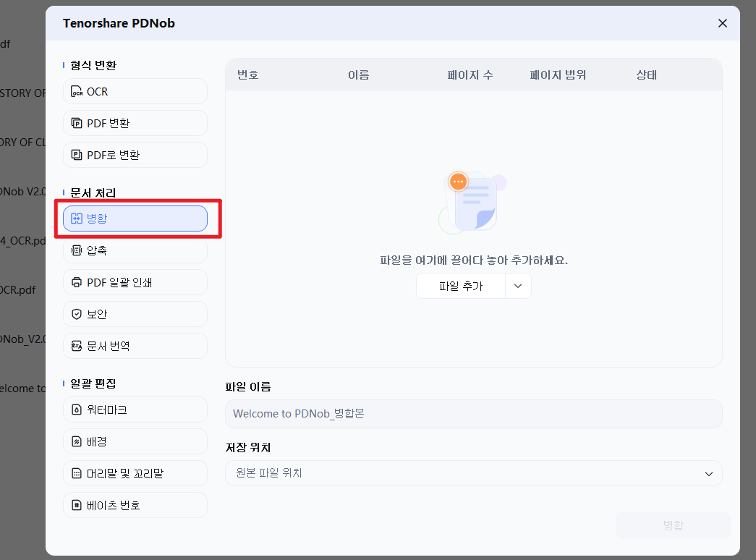Viewport: 756px width, 560px height.
Task: Click the 배경 background icon
Action: click(x=77, y=441)
